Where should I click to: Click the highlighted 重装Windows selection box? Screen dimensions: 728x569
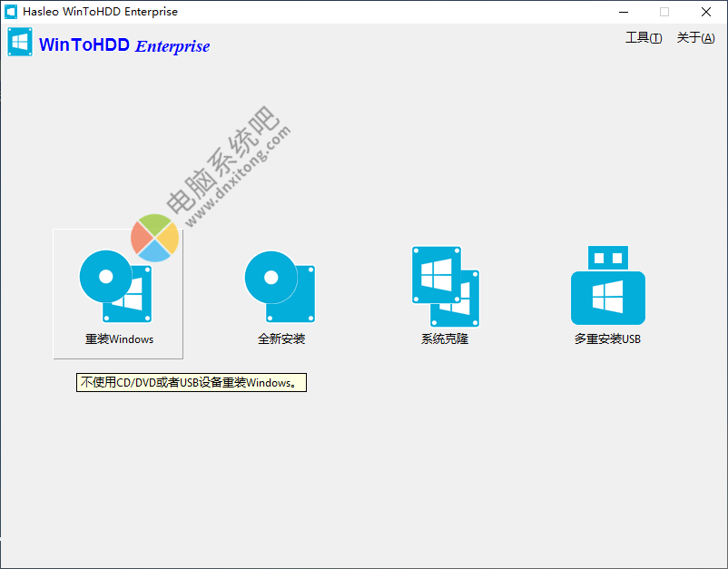pos(117,293)
